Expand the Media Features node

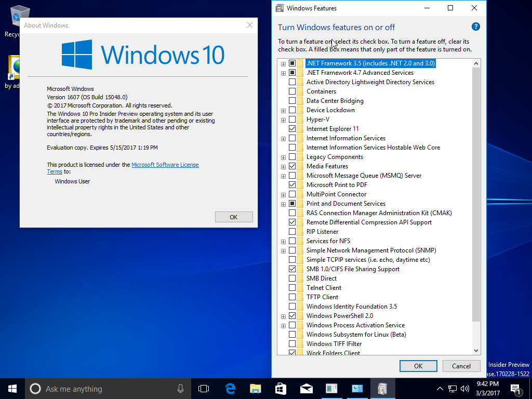pos(283,167)
